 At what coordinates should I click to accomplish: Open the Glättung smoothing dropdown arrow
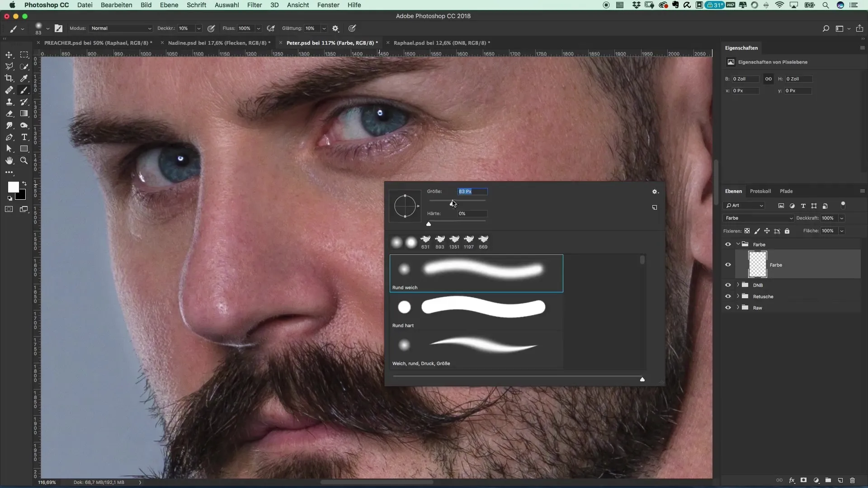coord(324,28)
